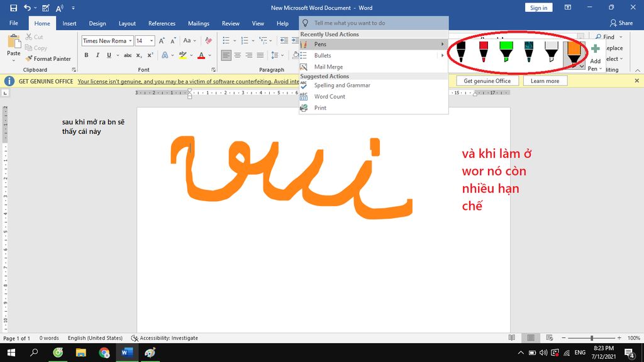Screen dimensions: 644x362
Task: Toggle Bold formatting
Action: tap(86, 55)
